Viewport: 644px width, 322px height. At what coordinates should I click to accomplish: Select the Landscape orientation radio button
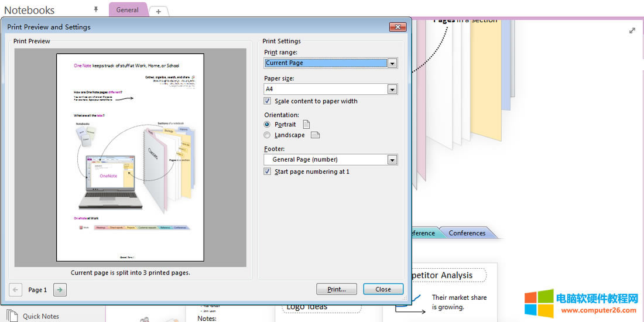point(268,135)
